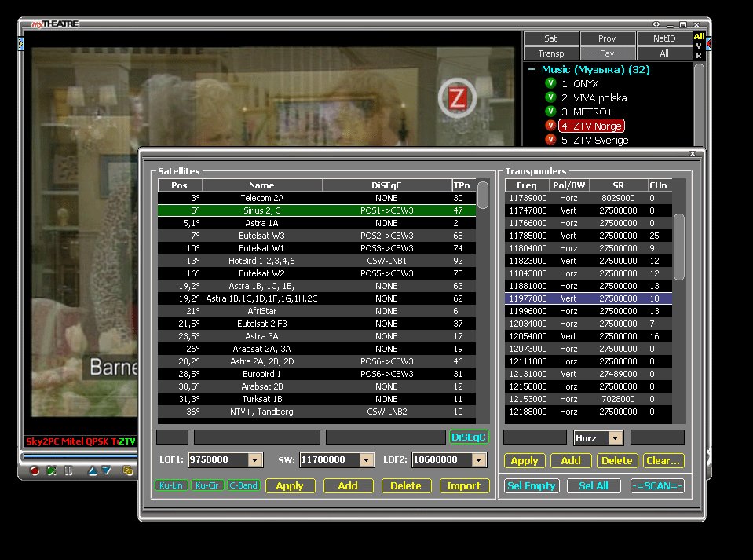Click the blue channel-up triangle icon

tap(93, 470)
